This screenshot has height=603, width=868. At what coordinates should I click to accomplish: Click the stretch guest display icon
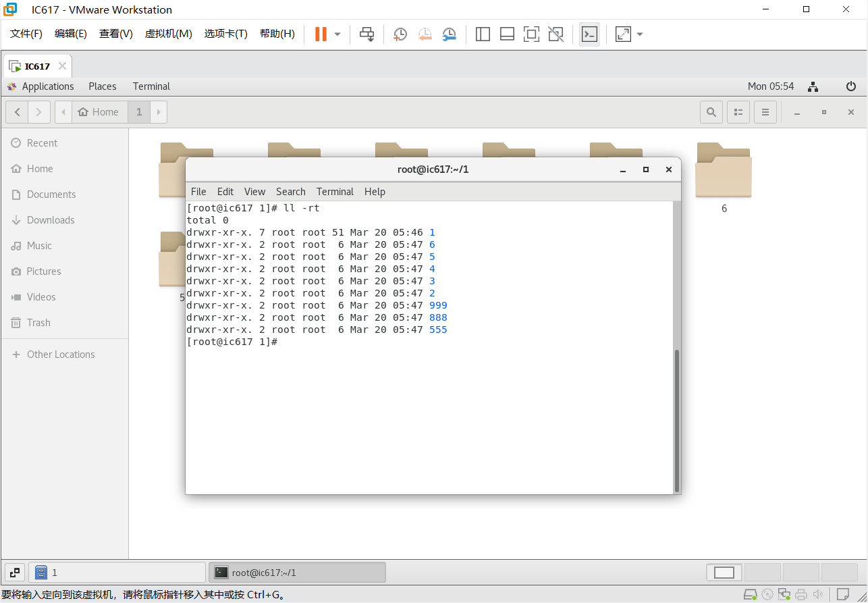[623, 34]
